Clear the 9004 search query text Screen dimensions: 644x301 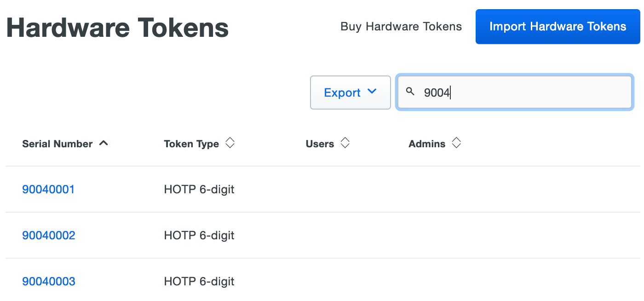(x=437, y=92)
